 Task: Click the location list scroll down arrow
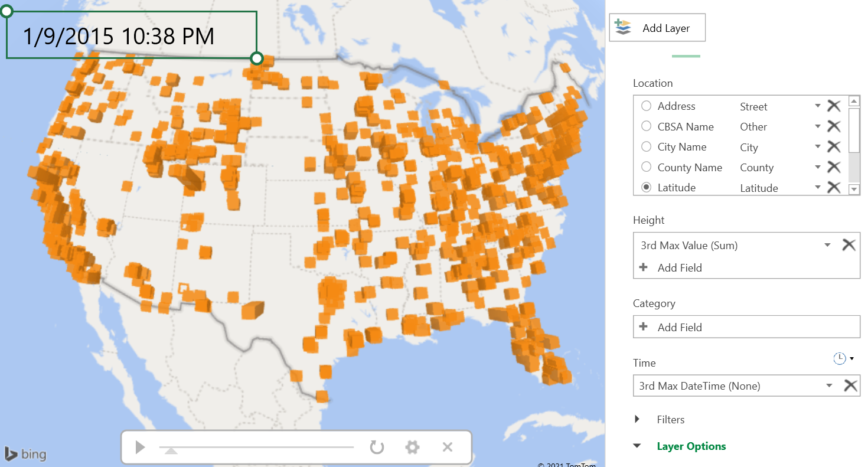854,190
